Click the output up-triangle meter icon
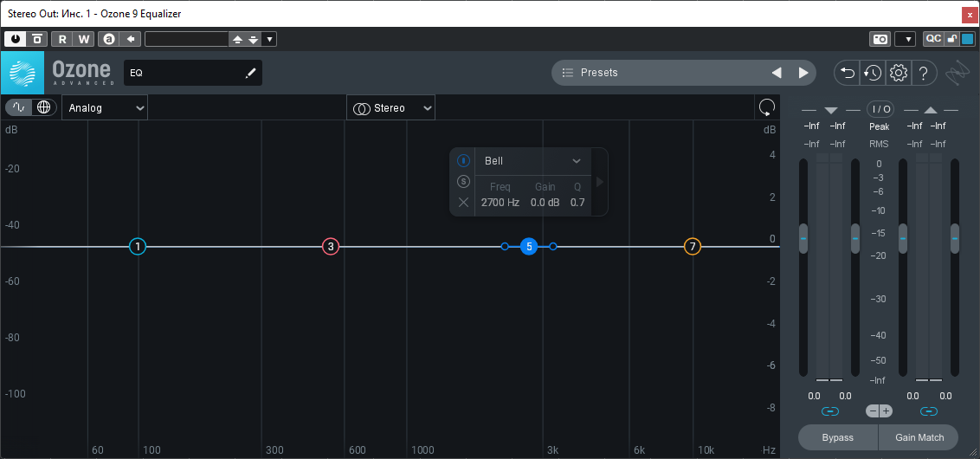This screenshot has width=980, height=459. pos(930,110)
